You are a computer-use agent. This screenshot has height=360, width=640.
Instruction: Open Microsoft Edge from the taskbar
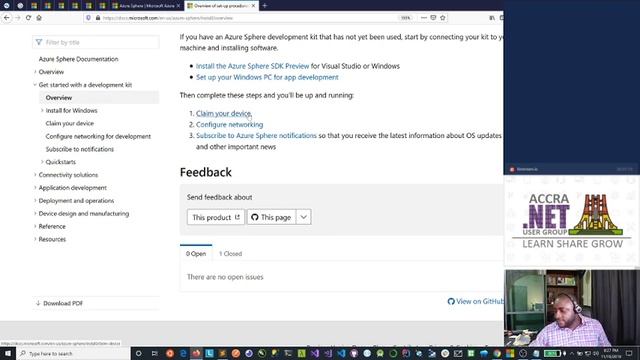(x=183, y=353)
